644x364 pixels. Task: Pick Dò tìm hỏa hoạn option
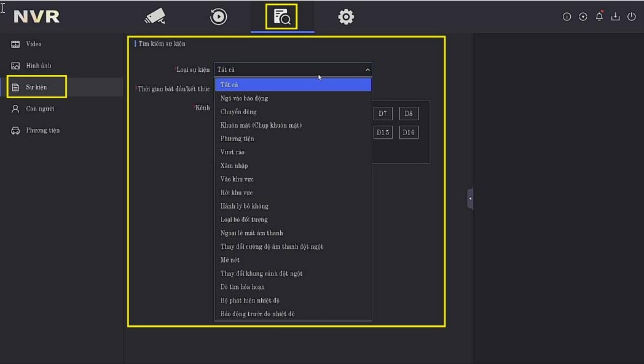tap(243, 287)
